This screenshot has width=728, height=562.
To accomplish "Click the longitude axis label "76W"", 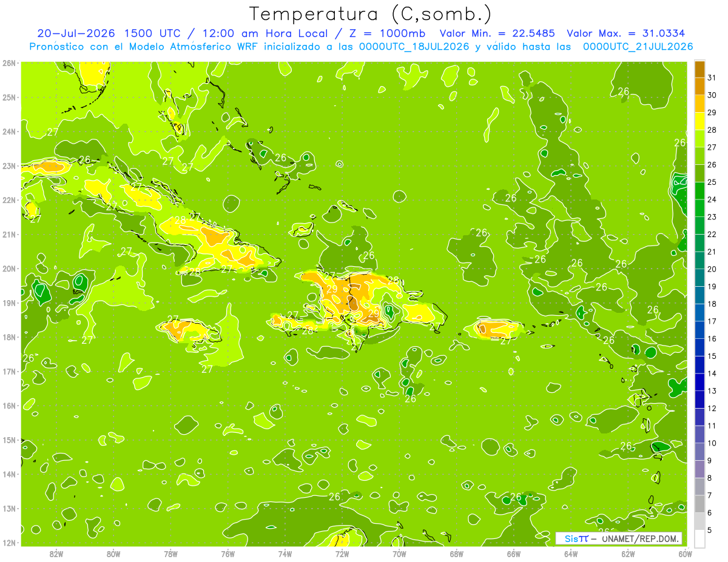I will (x=227, y=554).
